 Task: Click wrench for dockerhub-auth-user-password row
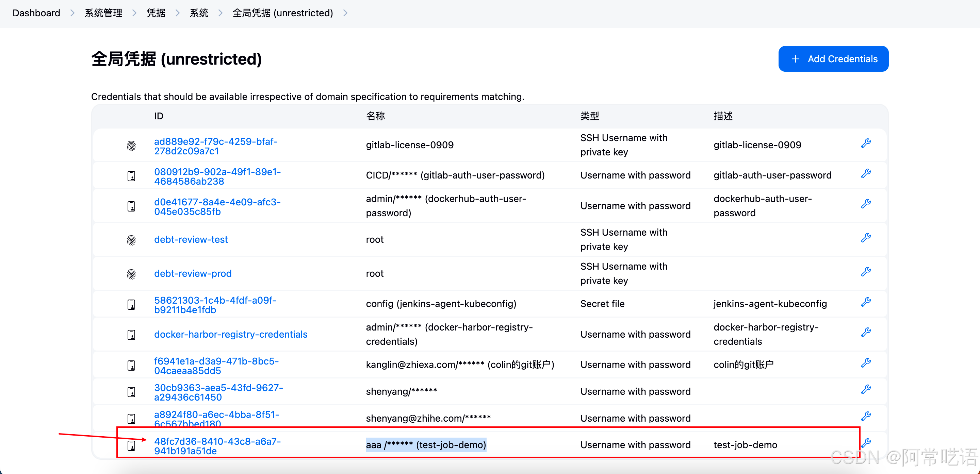866,204
